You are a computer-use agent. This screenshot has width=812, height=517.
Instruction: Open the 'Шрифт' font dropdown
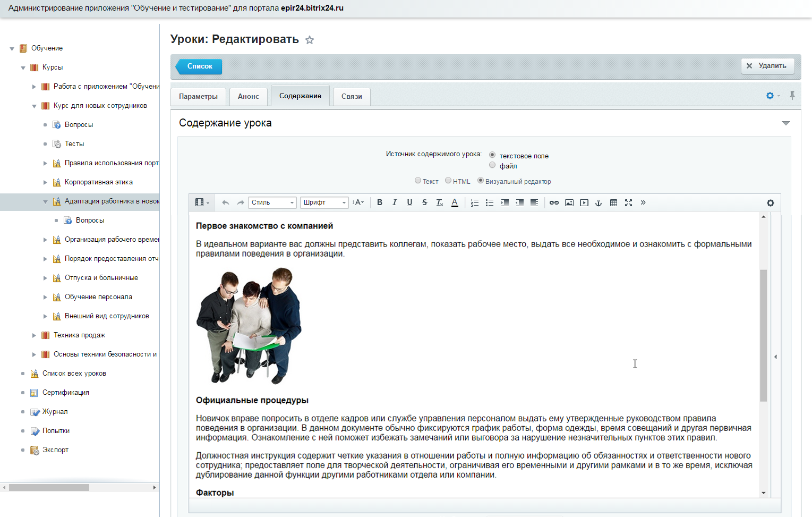tap(324, 202)
